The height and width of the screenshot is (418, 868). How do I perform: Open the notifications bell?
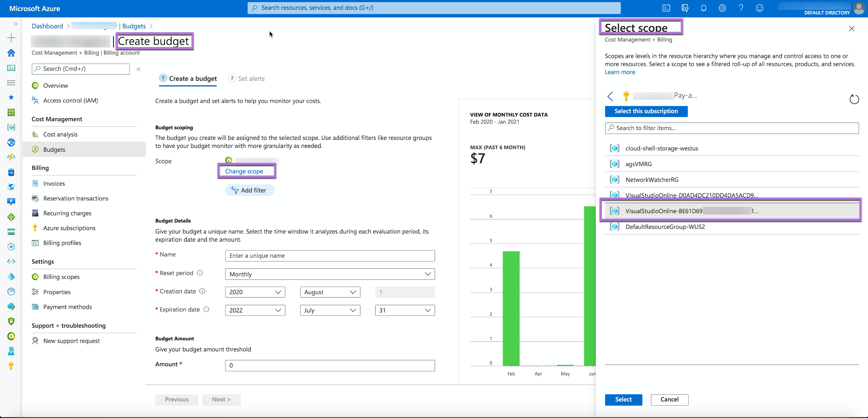tap(703, 8)
